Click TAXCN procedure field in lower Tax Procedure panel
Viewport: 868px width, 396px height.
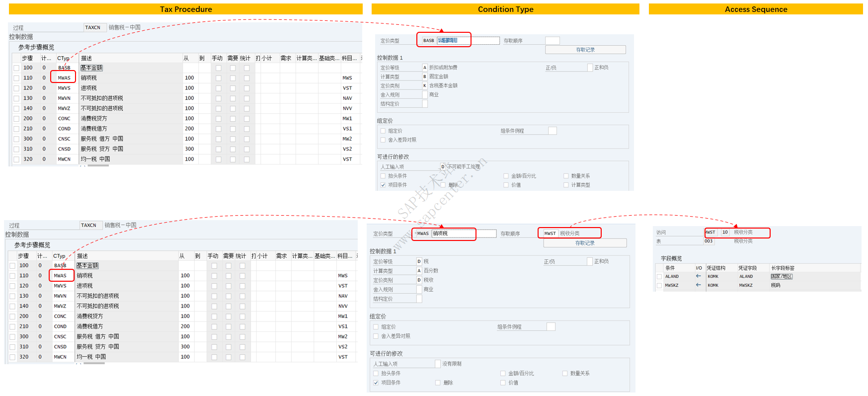pyautogui.click(x=91, y=226)
